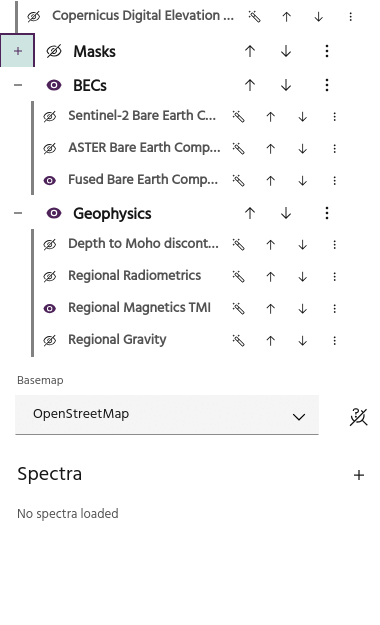Select Depth to Moho discontinuity layer
The width and height of the screenshot is (380, 625).
(x=143, y=244)
